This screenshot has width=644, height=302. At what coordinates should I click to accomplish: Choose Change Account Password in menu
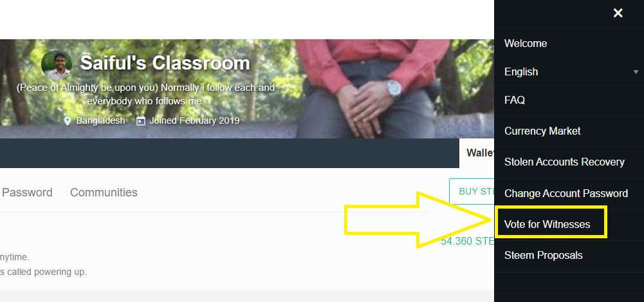[x=566, y=193]
